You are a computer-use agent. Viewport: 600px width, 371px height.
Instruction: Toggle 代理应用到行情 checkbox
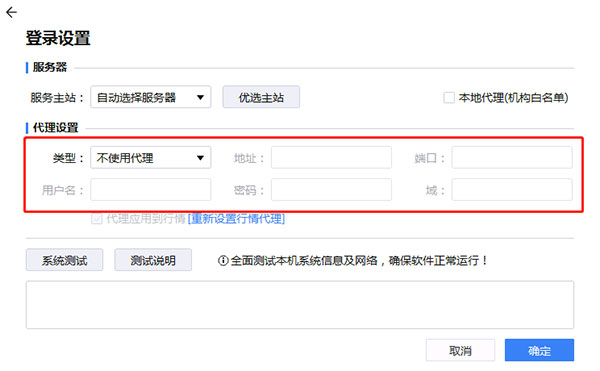pos(96,219)
